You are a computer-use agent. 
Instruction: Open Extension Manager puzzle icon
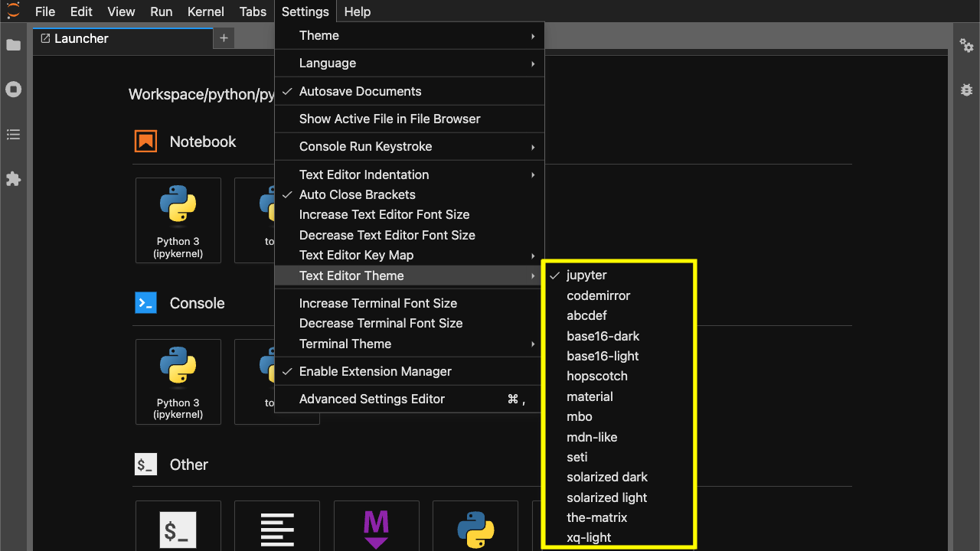[x=13, y=179]
